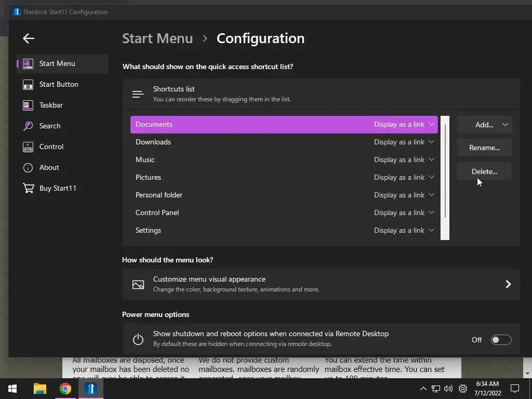The width and height of the screenshot is (532, 399).
Task: Click the Start Button sidebar icon
Action: click(x=28, y=85)
